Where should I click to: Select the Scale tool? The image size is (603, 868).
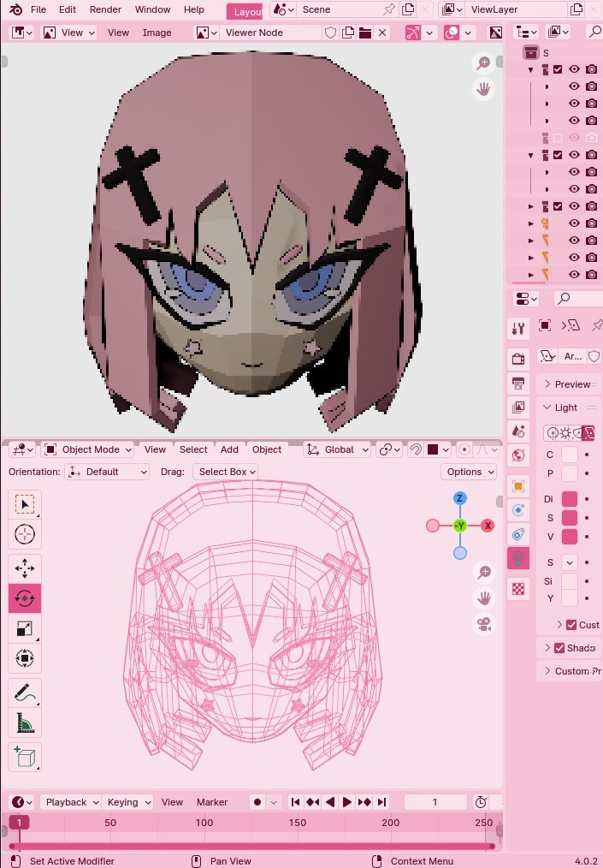point(24,628)
